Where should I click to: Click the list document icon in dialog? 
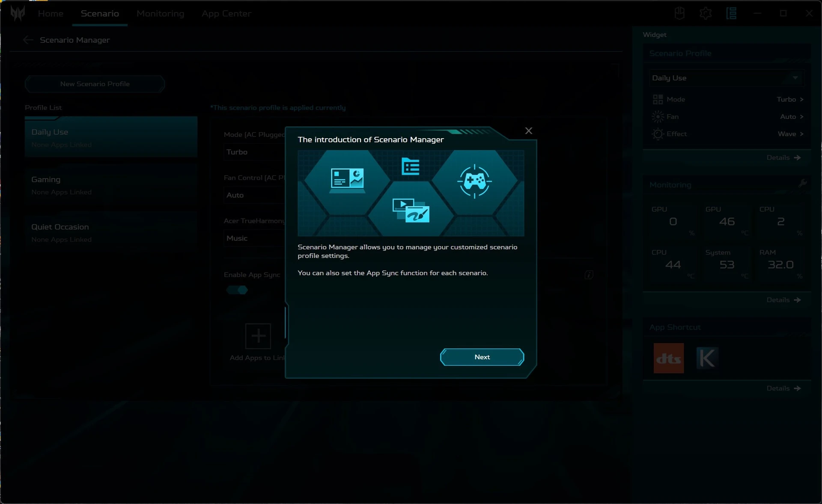click(x=411, y=166)
